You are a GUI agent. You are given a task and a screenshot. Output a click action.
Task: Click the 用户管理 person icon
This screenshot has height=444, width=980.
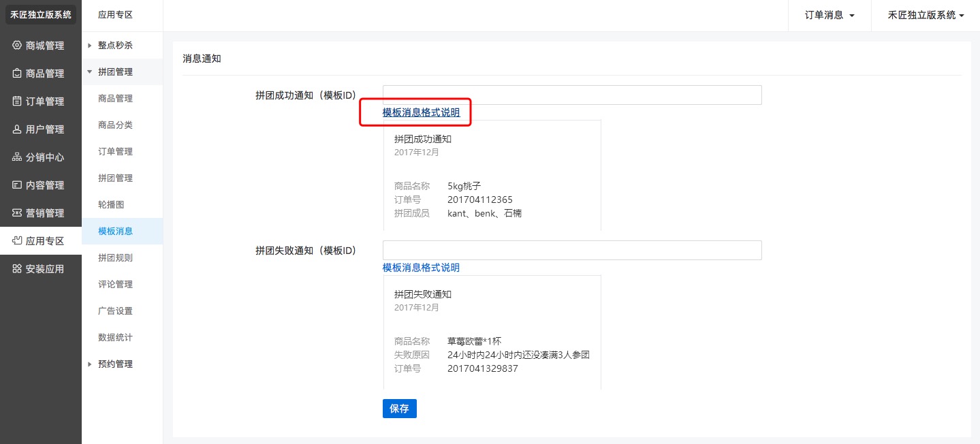pos(17,129)
